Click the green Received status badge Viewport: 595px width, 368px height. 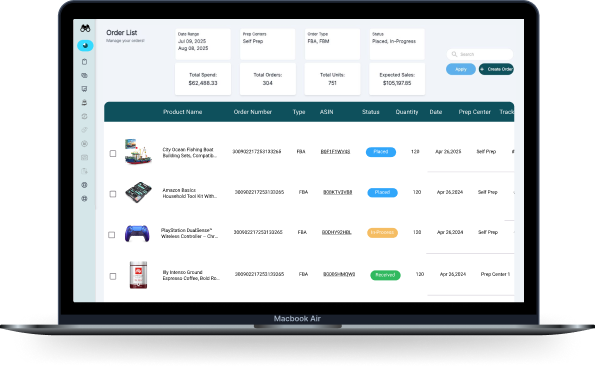click(x=385, y=275)
